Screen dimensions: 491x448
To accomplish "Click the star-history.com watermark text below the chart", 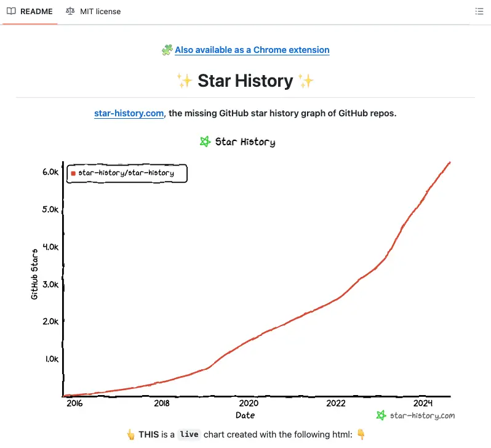I will (x=422, y=415).
